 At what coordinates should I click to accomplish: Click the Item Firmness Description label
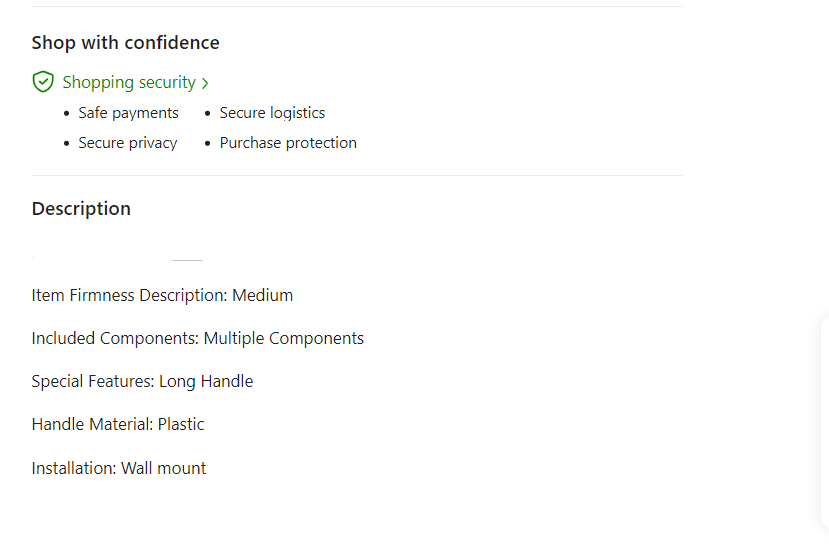pos(129,295)
